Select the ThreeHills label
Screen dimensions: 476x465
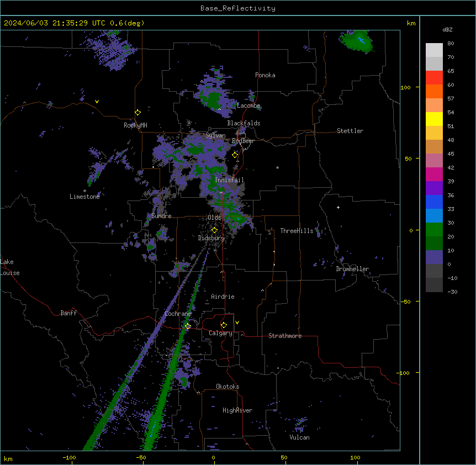(x=297, y=231)
